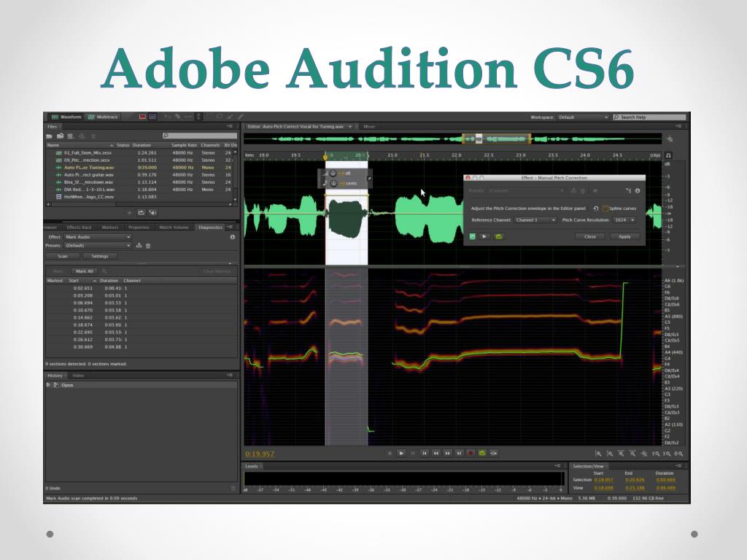This screenshot has width=747, height=560.
Task: Click the Search Help field
Action: tap(649, 117)
